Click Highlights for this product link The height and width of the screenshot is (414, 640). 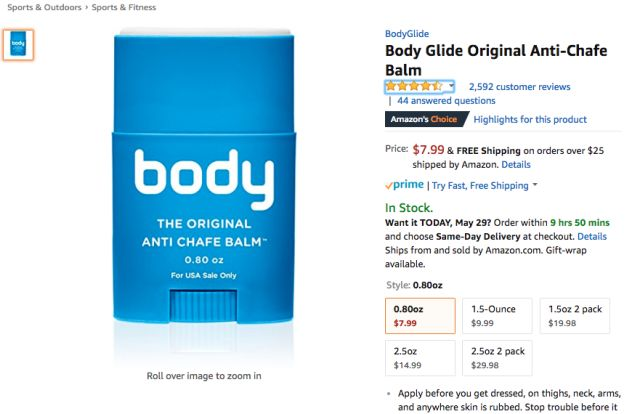point(530,119)
